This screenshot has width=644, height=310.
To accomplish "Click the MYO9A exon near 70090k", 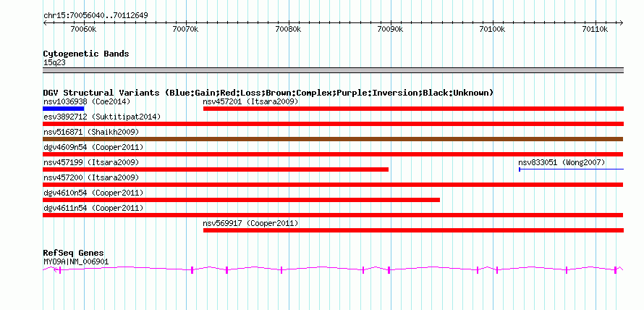I will click(x=389, y=270).
